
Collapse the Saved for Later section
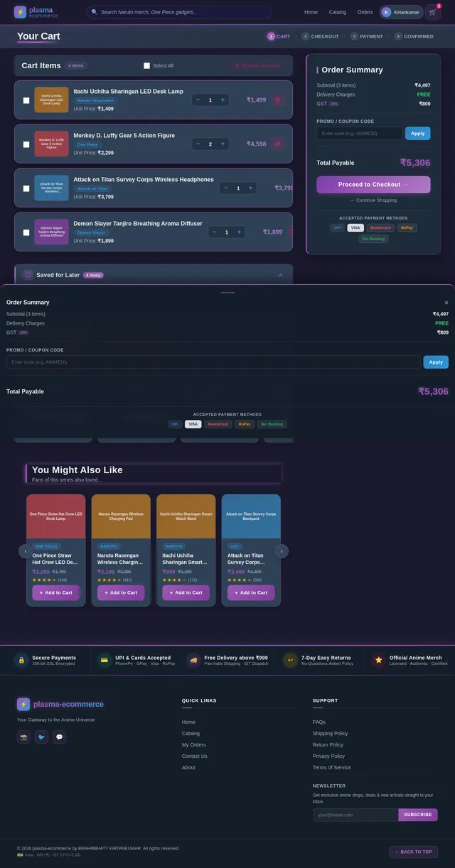(280, 275)
